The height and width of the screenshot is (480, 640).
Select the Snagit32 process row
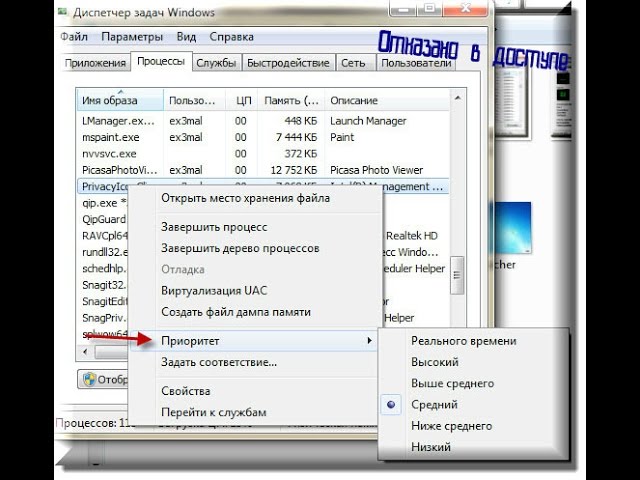[103, 285]
